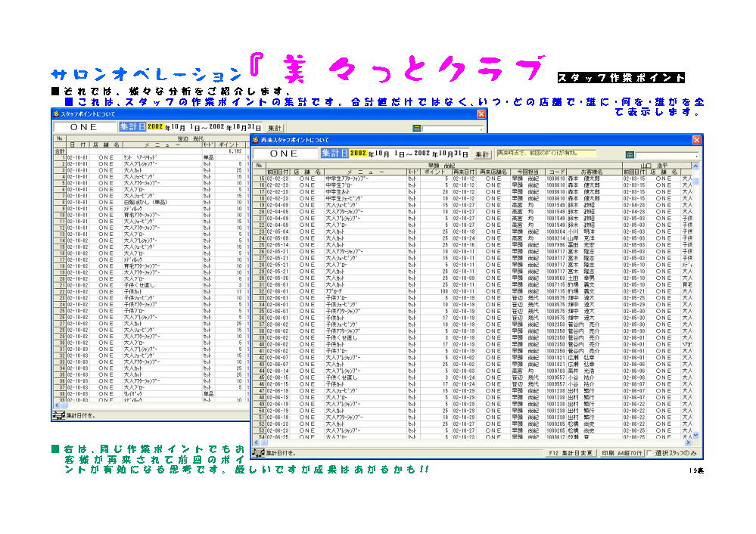Open the dropdown beside the calculator in back スタッフポイント window
Screen dimensions: 756x534
(453, 128)
